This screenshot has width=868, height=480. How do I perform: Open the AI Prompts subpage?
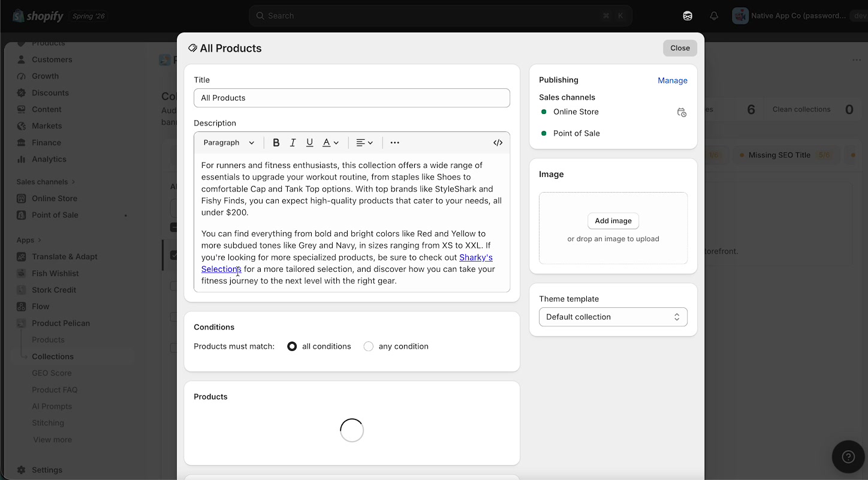(52, 406)
